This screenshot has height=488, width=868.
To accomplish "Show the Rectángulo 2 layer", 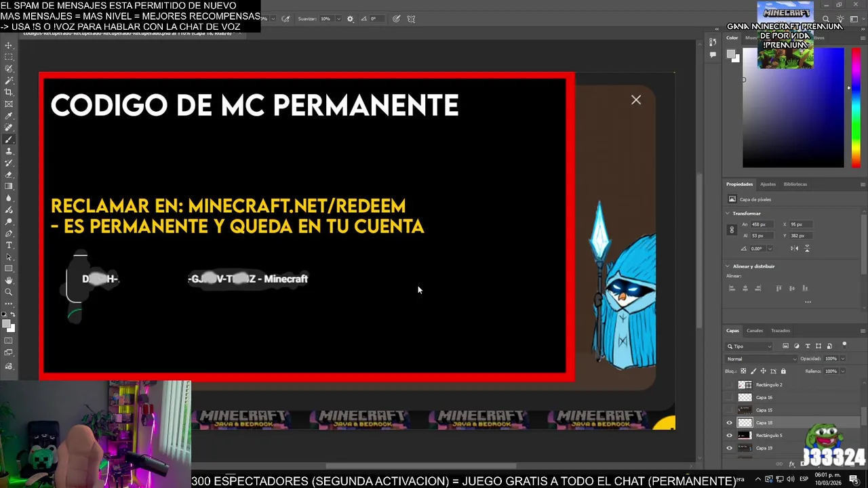I will (730, 385).
